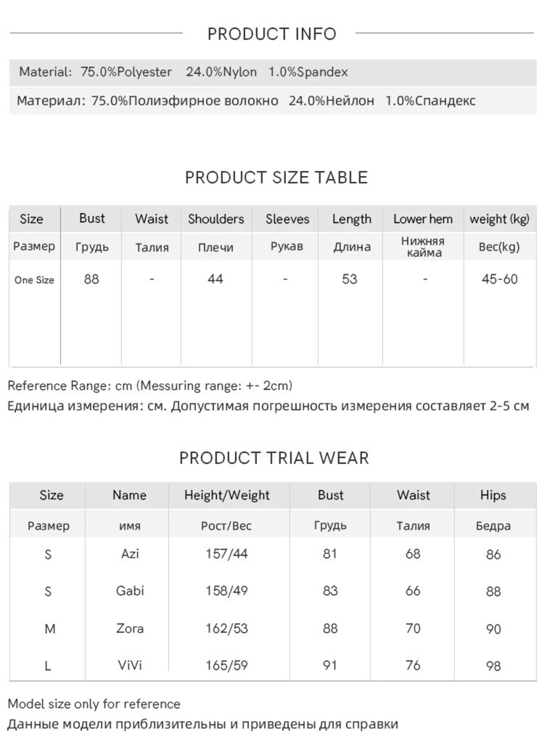Image resolution: width=544 pixels, height=756 pixels.
Task: Select the model name Zora
Action: [x=130, y=628]
